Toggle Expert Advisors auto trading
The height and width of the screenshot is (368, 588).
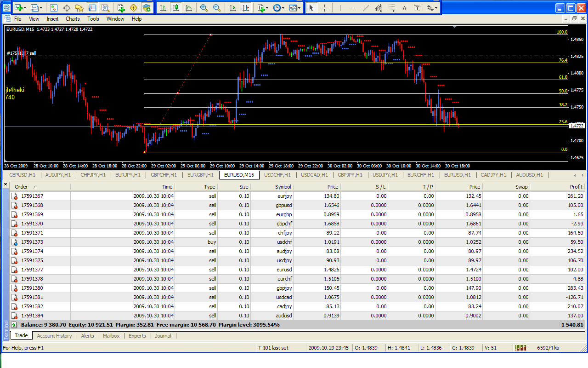(x=147, y=7)
